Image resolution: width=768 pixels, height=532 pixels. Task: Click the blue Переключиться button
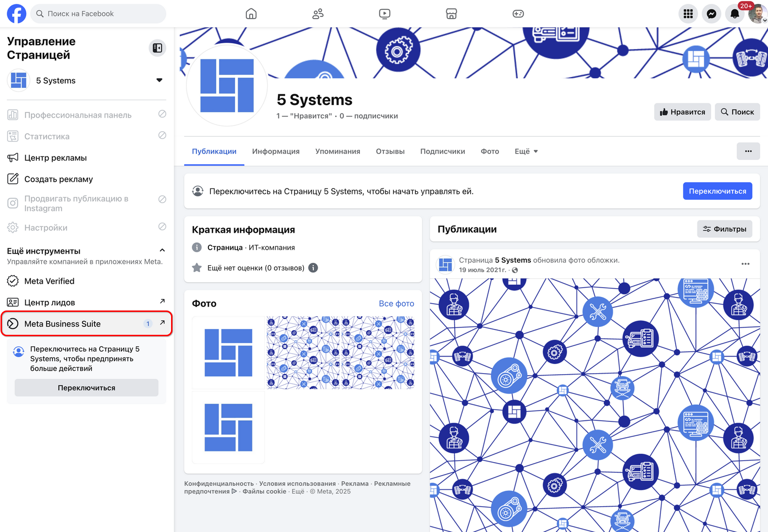click(x=717, y=191)
